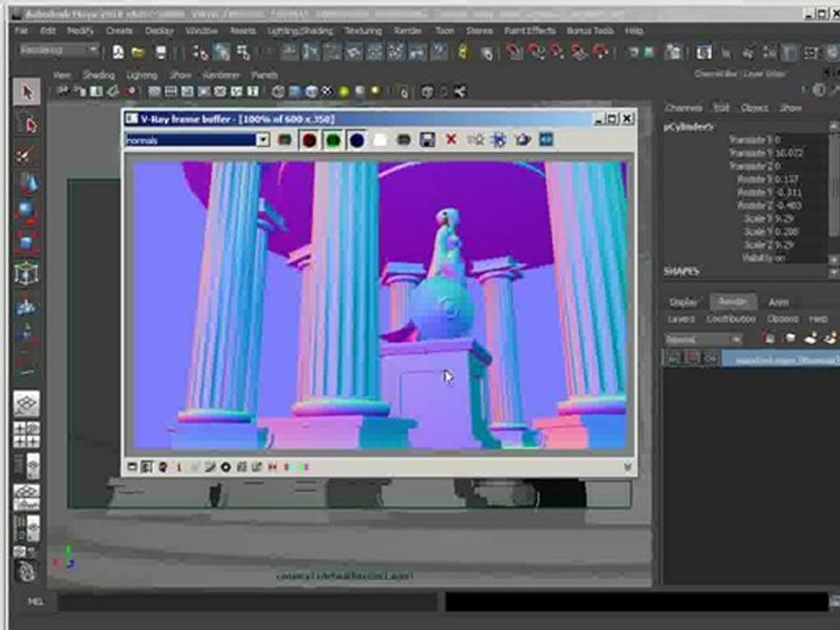The image size is (840, 630).
Task: Toggle wireframe display in viewport toolbar
Action: 278,92
